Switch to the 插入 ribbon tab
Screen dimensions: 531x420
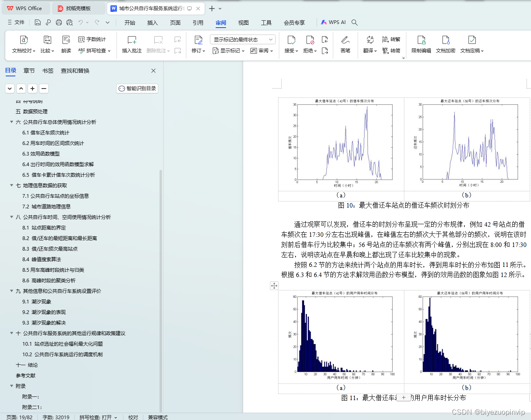coord(153,23)
